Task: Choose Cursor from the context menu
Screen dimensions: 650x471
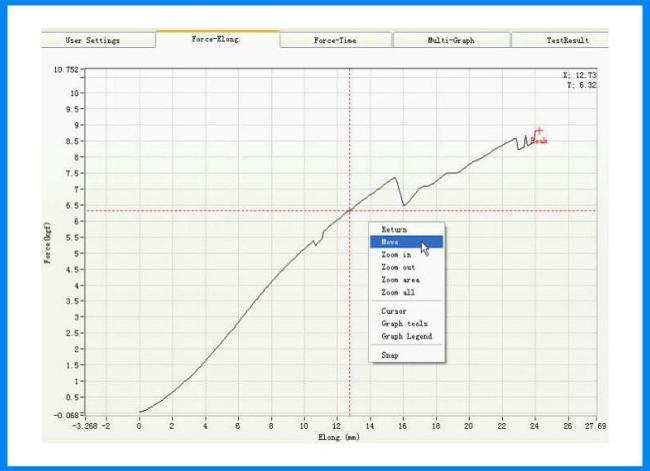Action: [394, 311]
